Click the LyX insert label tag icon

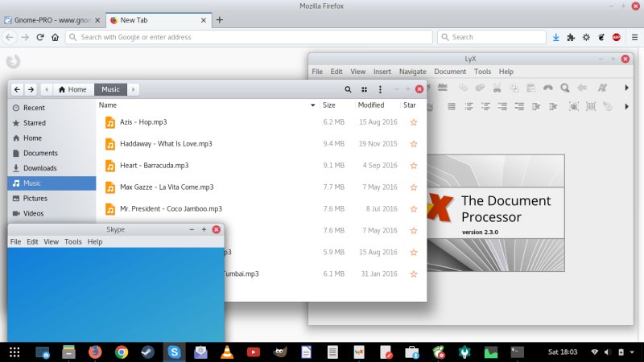click(x=608, y=107)
